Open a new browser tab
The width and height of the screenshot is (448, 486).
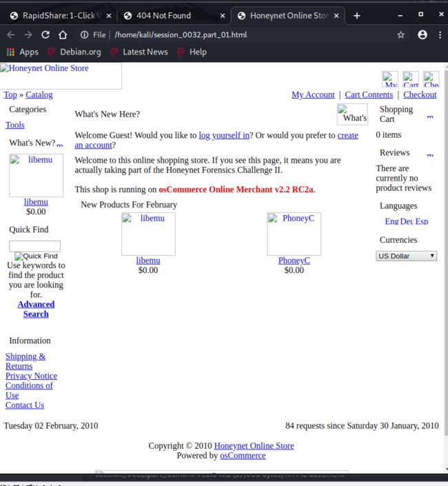click(356, 15)
